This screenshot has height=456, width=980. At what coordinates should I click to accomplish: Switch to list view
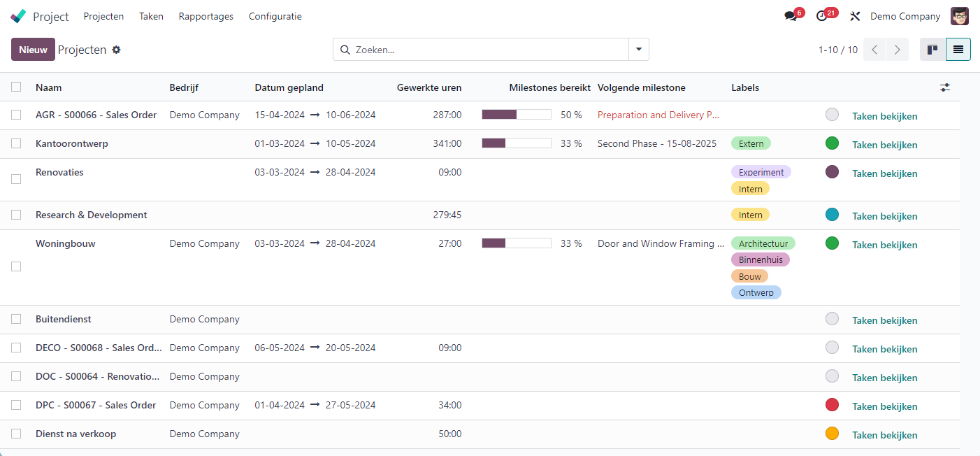point(958,50)
